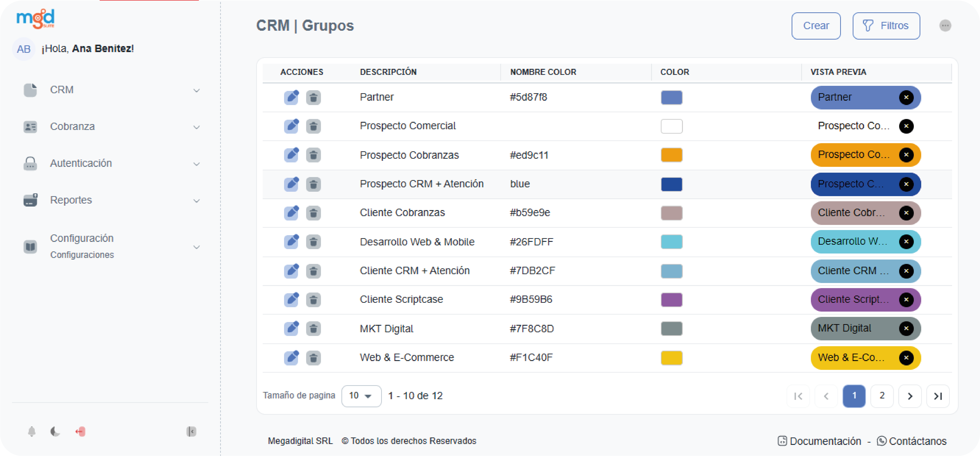Collapse the sidebar with the panel icon

[191, 431]
